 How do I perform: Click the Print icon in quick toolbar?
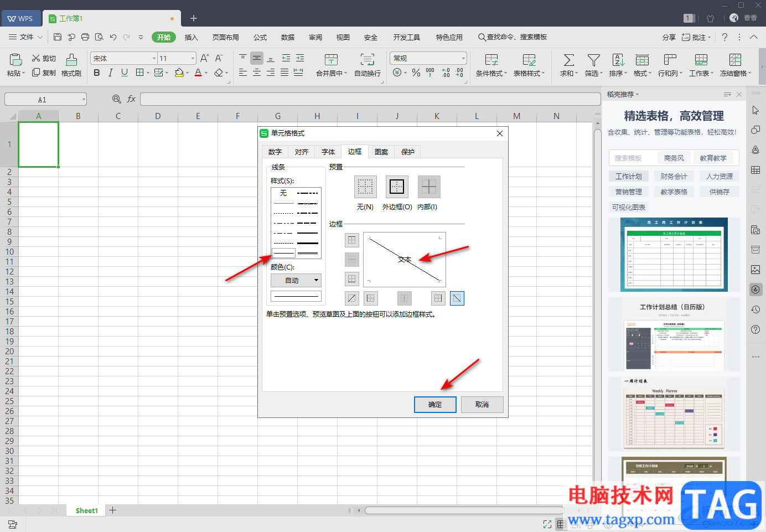[85, 37]
